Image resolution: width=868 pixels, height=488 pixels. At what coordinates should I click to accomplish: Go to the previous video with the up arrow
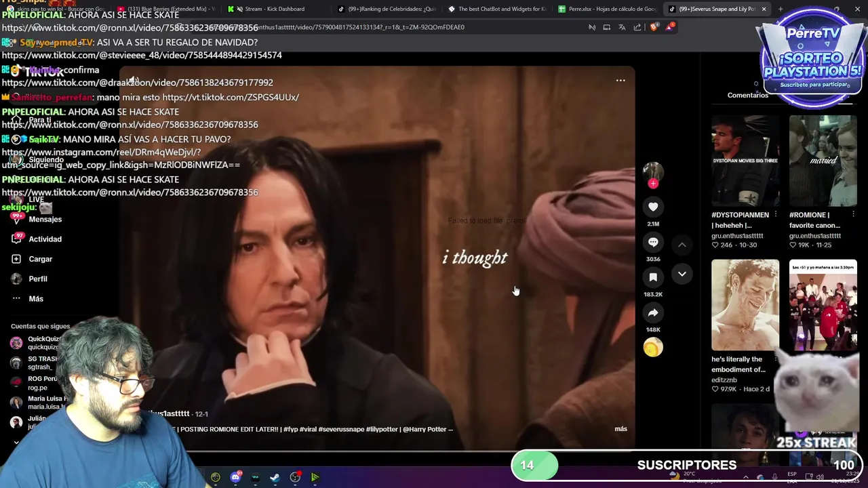click(682, 245)
